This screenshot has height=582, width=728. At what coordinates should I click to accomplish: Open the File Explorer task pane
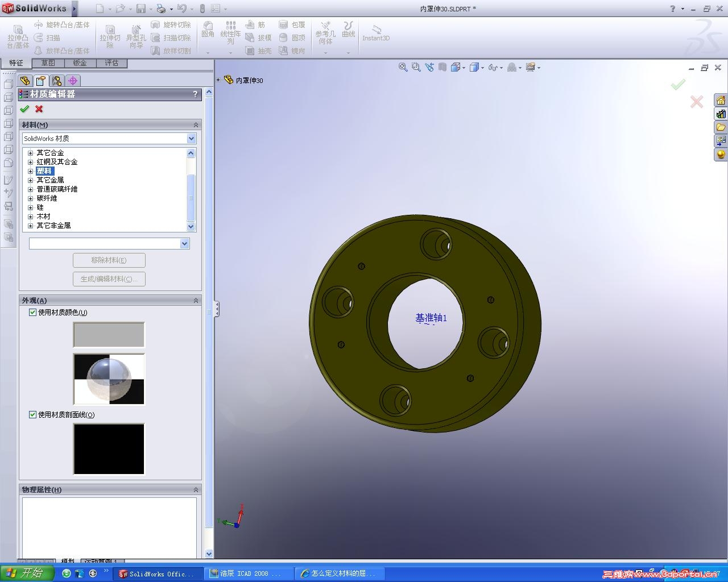click(x=721, y=127)
